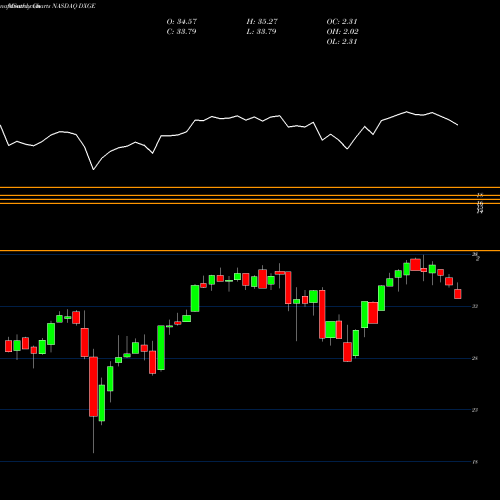Image resolution: width=500 pixels, height=500 pixels.
Task: Click the last red candlestick on the right
Action: pyautogui.click(x=458, y=294)
